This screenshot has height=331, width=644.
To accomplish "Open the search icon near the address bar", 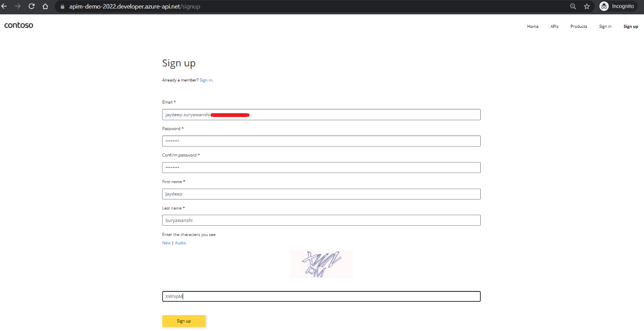I will pyautogui.click(x=573, y=6).
